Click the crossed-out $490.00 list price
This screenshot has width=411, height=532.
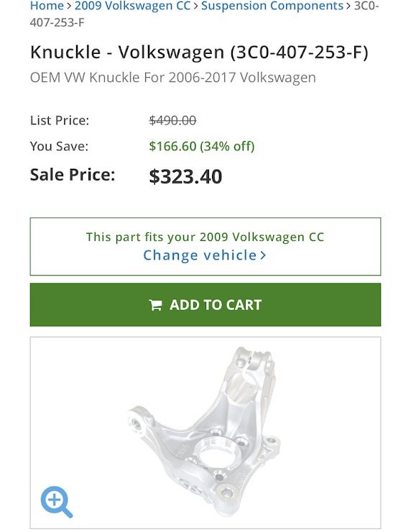pyautogui.click(x=172, y=121)
